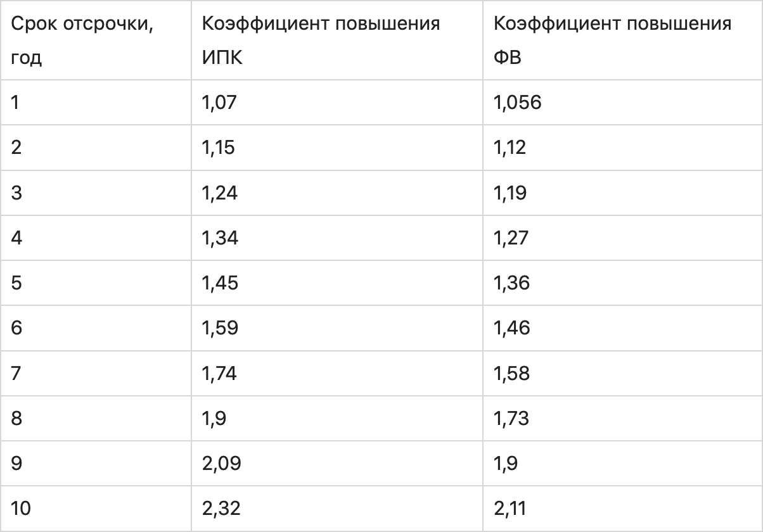Click the cell with 1,27
Screen dimensions: 763x532
[x=510, y=237]
